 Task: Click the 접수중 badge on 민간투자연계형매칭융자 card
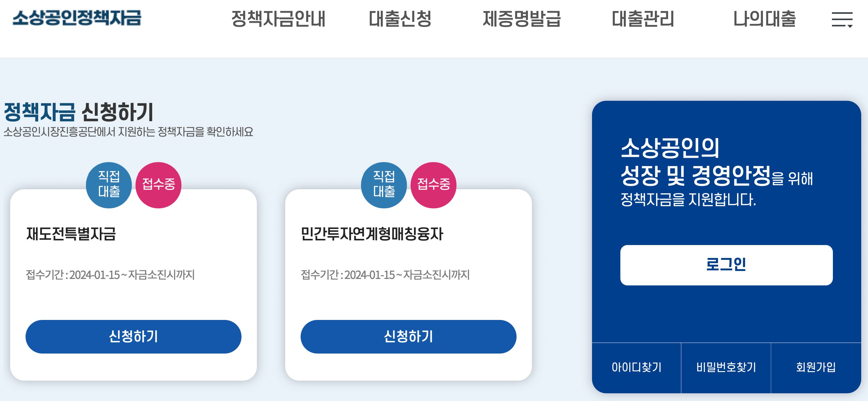(x=433, y=185)
